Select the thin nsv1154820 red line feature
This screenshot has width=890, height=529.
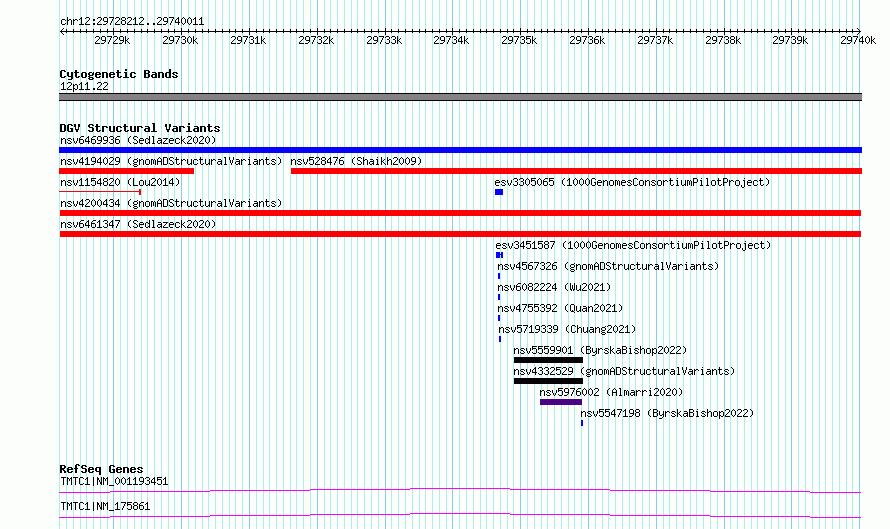click(100, 192)
